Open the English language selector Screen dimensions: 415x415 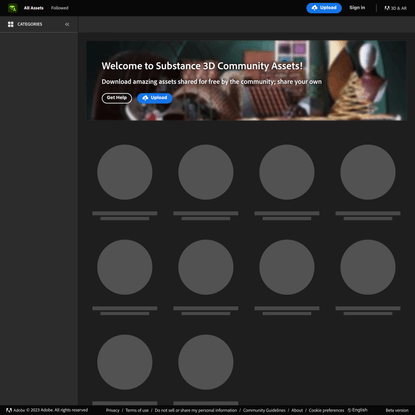pos(358,410)
